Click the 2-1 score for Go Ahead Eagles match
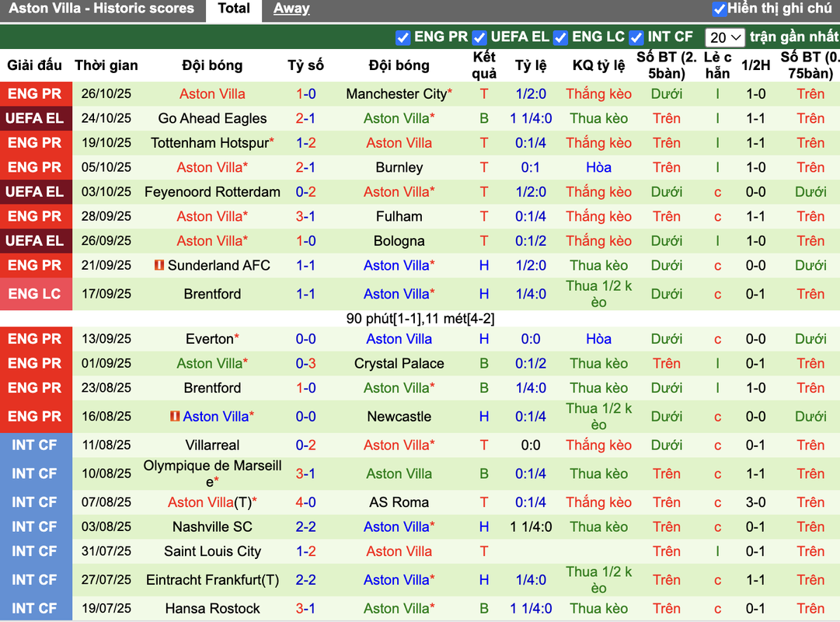This screenshot has height=622, width=840. [306, 118]
